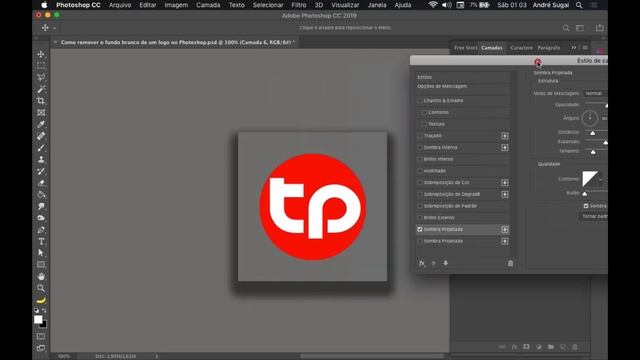Enable the Sobreposição de Cor checkbox

tap(420, 182)
